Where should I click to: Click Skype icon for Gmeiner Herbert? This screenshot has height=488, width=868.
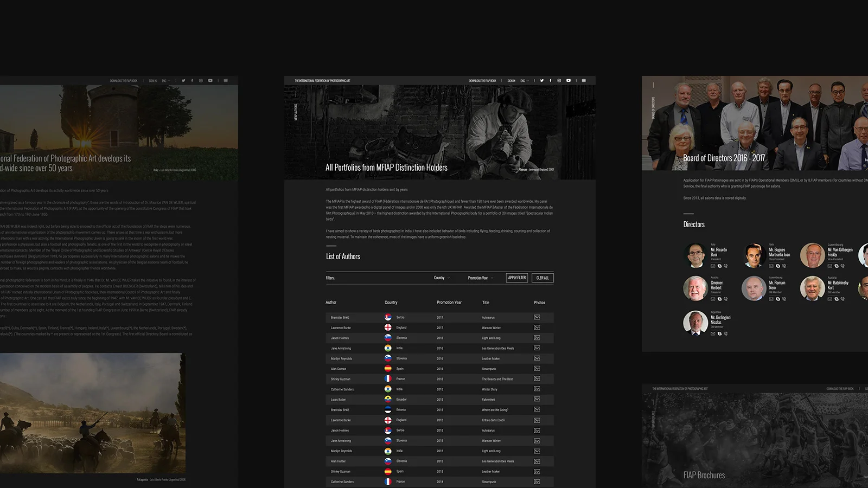(719, 299)
